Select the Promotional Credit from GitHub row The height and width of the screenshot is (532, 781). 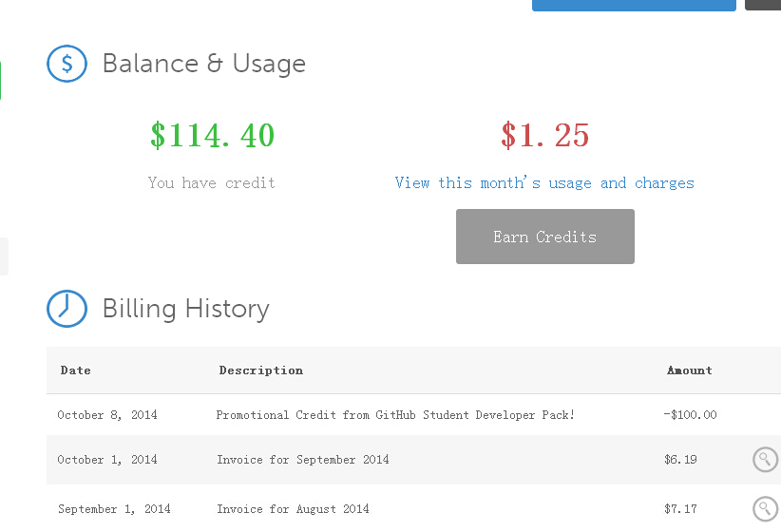point(413,414)
